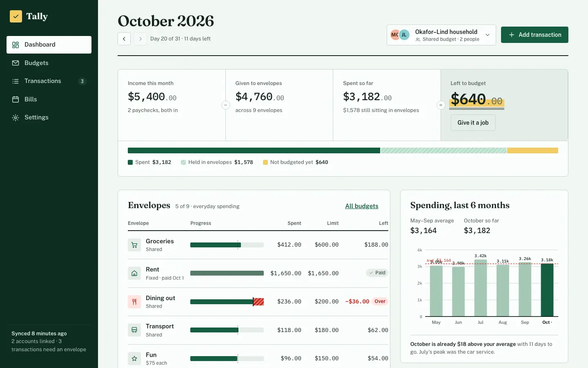
Task: Click the equals operator circle between cards
Action: [441, 105]
